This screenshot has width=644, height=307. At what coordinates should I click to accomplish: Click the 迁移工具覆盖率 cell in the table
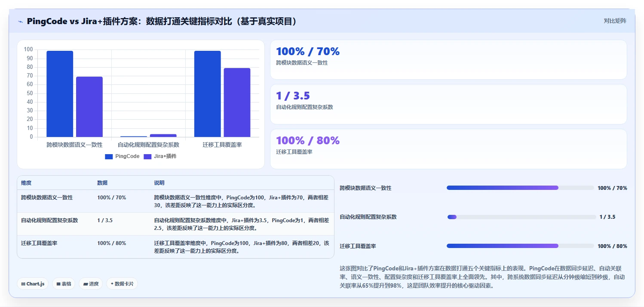pyautogui.click(x=39, y=243)
